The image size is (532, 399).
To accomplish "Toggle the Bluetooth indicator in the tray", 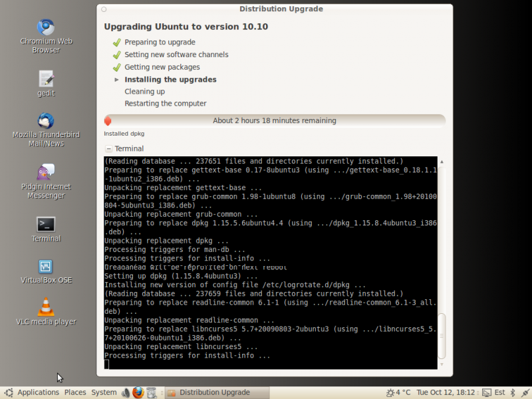I will 513,392.
